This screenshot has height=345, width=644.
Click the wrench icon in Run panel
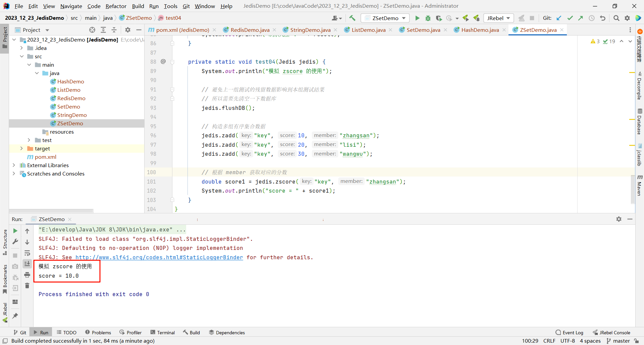click(x=15, y=241)
